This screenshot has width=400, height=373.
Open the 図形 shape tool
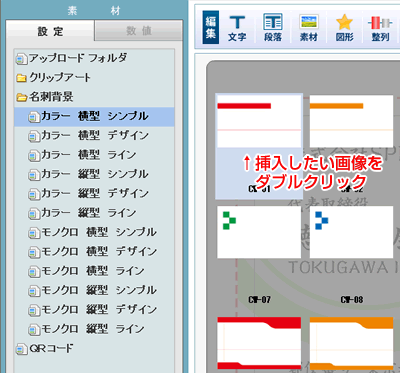tap(344, 28)
